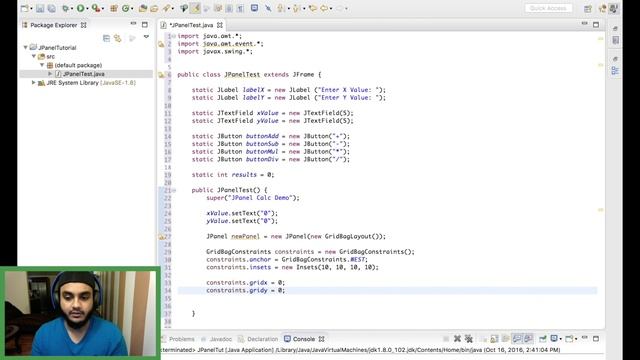Switch to the Java perspective icon
Screen dimensions: 640x360
pyautogui.click(x=613, y=9)
